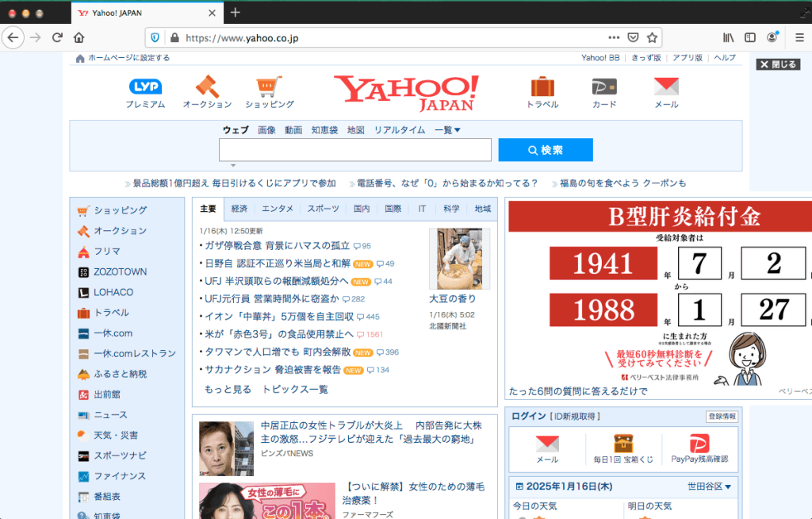Click the 登録情報 button
This screenshot has height=519, width=812.
click(x=722, y=417)
